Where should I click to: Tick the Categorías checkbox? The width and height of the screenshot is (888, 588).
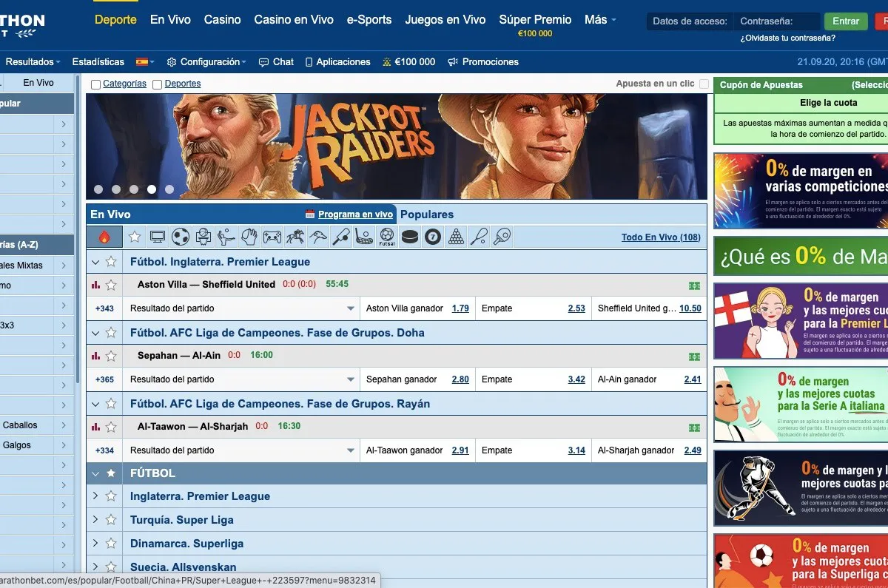tap(95, 84)
